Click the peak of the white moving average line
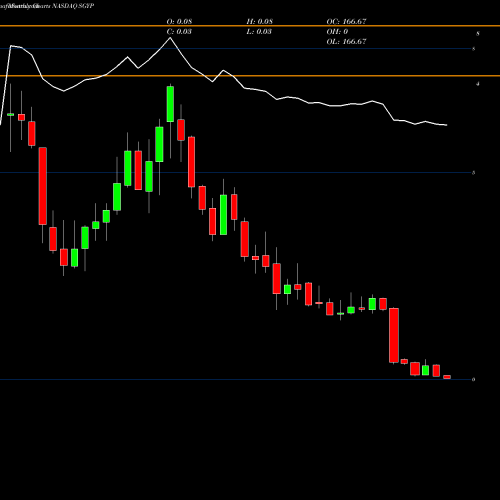The height and width of the screenshot is (500, 500). click(170, 38)
